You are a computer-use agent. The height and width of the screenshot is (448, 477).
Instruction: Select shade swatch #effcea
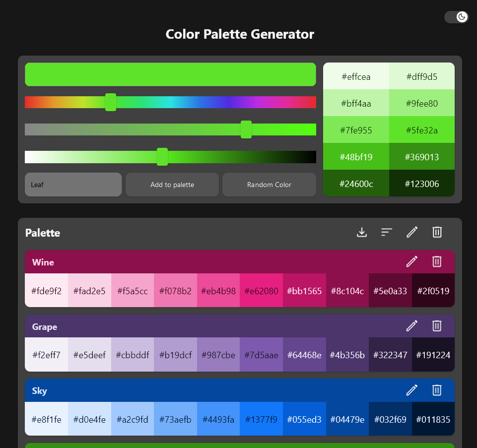[356, 76]
